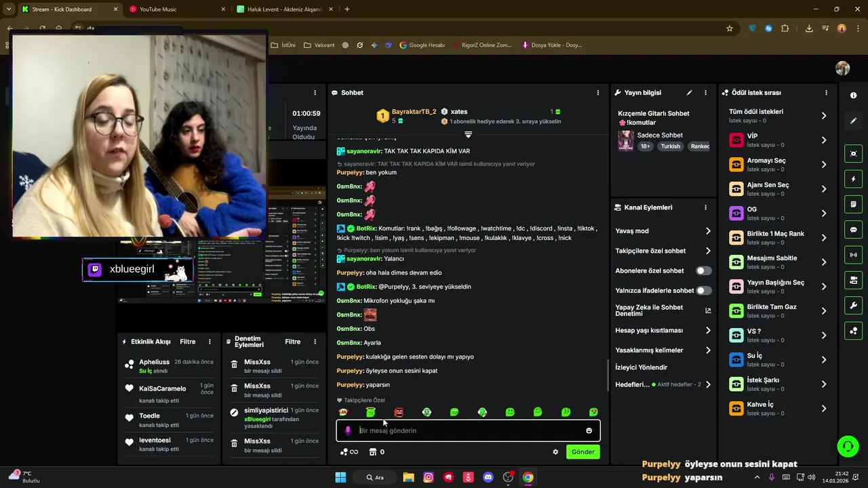Open the Google Hesabı bookmark
This screenshot has width=868, height=488.
click(x=422, y=45)
